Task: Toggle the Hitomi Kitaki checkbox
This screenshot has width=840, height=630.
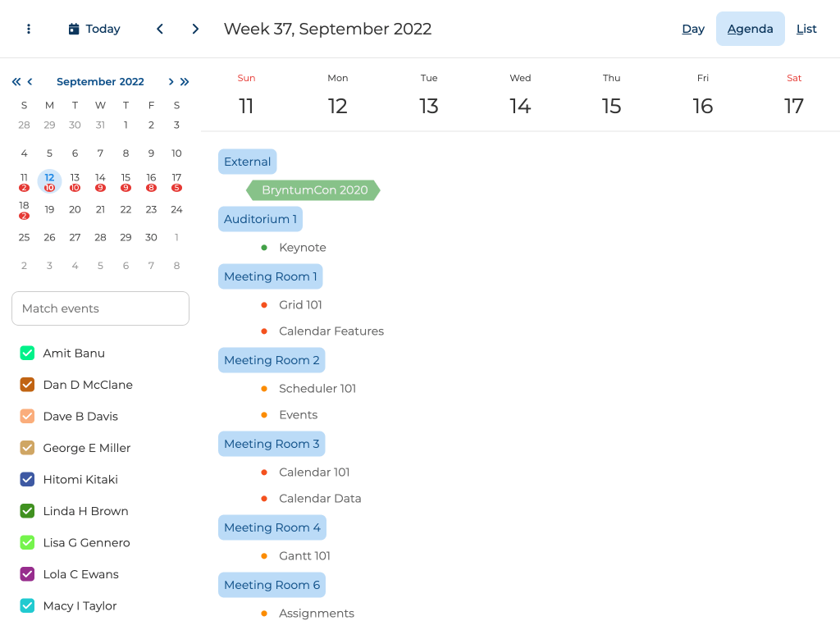Action: [27, 480]
